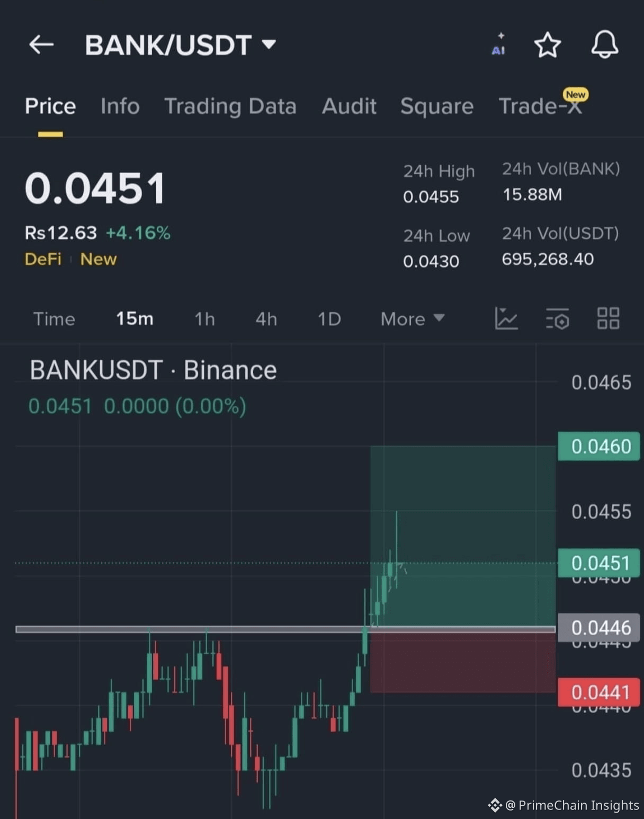Screen dimensions: 644x819
Task: Tap the chart 0.0000 (0.00%) change readout
Action: click(x=175, y=406)
